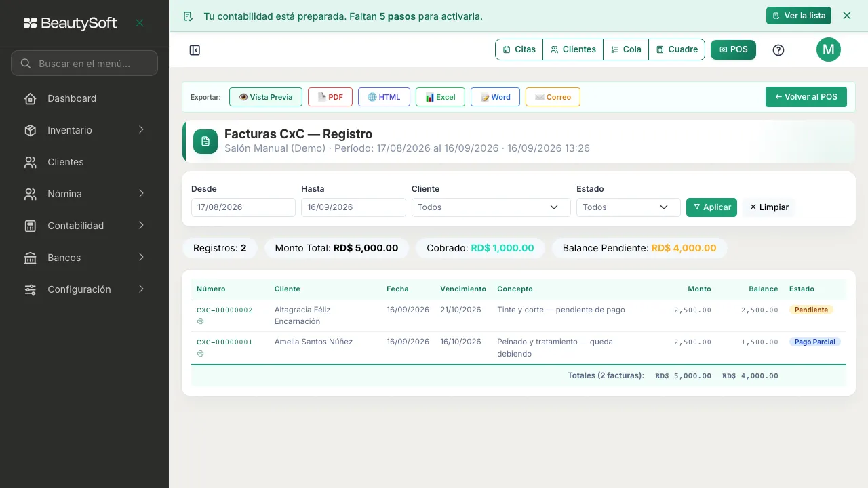Send the report via Correo
Image resolution: width=868 pixels, height=488 pixels.
[x=553, y=97]
